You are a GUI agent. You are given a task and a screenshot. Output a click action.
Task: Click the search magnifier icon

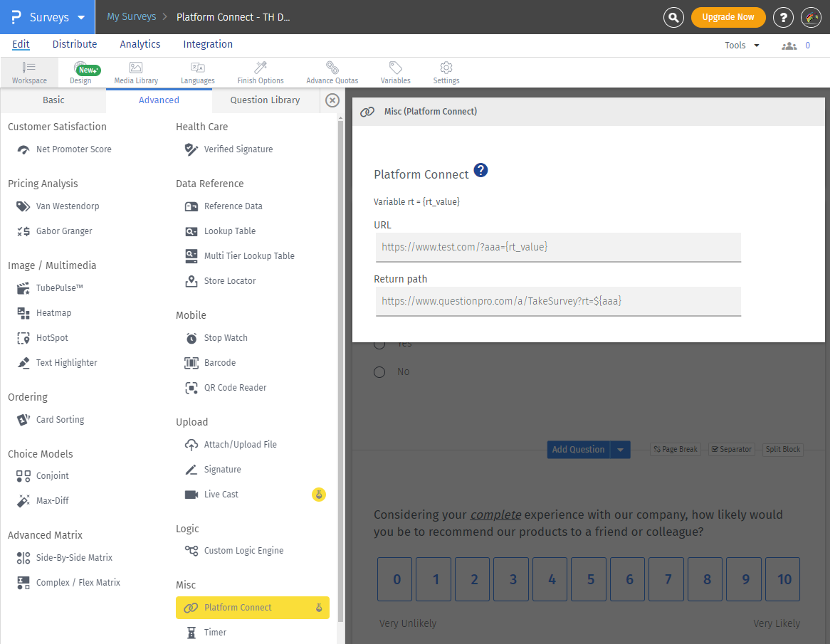point(673,18)
